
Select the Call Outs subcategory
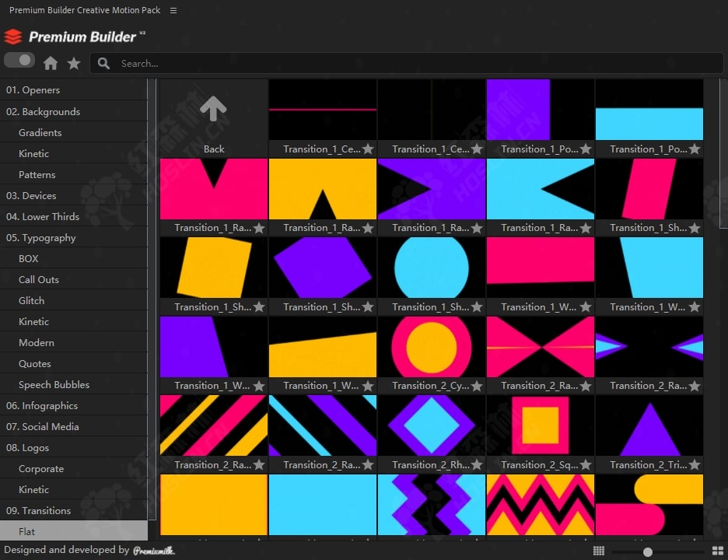tap(74, 279)
